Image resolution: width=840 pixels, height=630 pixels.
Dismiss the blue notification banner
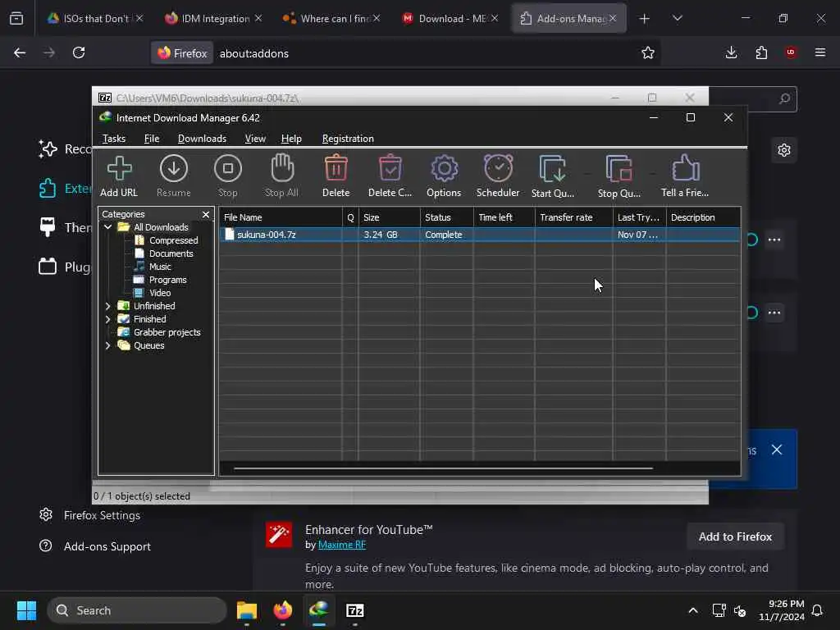[777, 450]
